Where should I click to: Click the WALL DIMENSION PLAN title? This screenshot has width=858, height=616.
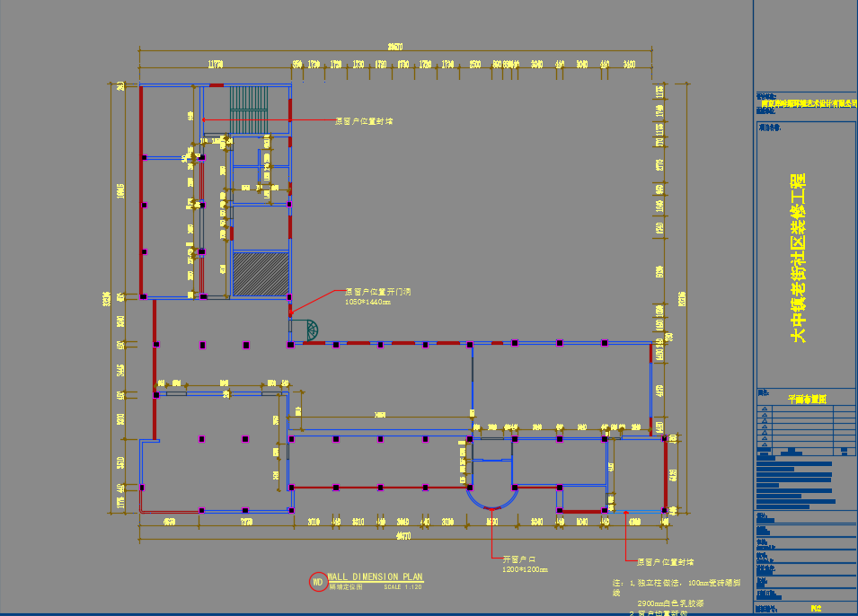(375, 576)
